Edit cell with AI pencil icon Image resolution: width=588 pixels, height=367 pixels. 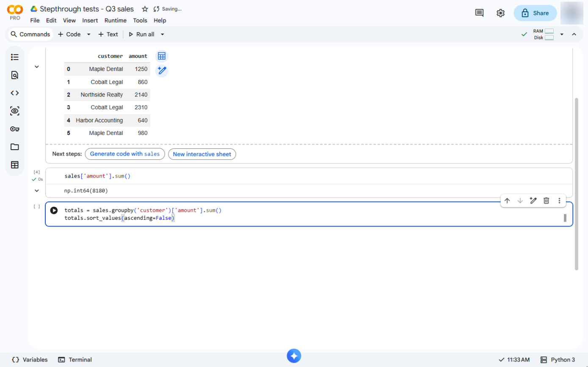(533, 201)
